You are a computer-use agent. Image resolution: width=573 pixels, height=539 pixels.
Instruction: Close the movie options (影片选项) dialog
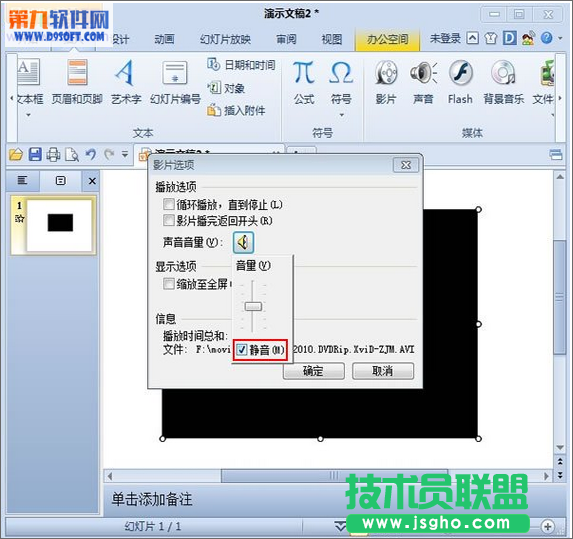click(406, 165)
